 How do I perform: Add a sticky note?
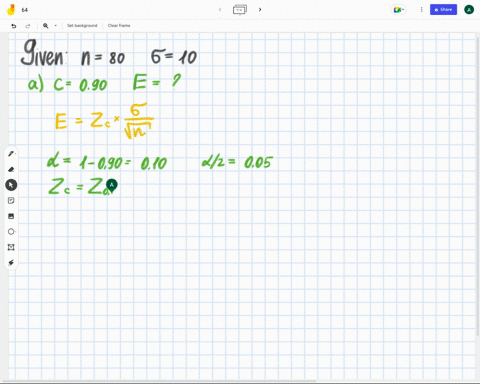click(11, 200)
